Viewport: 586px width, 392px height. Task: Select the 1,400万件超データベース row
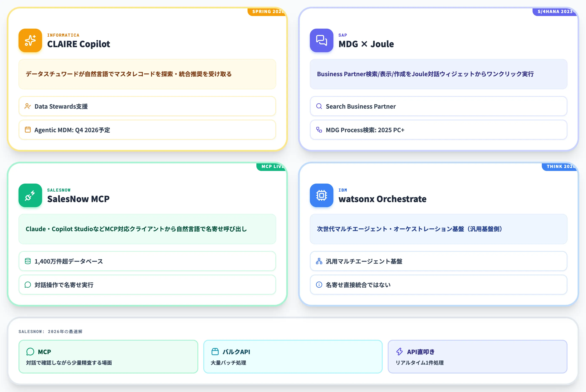(x=147, y=261)
